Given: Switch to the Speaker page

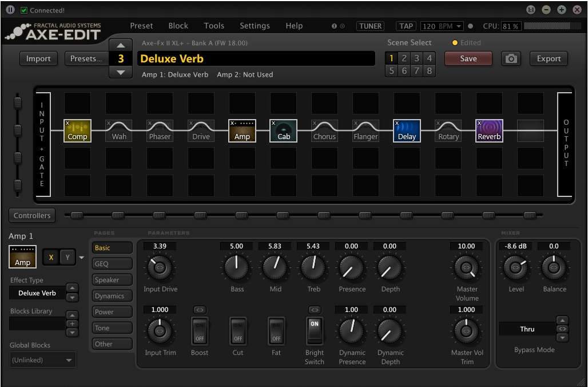Looking at the screenshot, I should click(112, 280).
